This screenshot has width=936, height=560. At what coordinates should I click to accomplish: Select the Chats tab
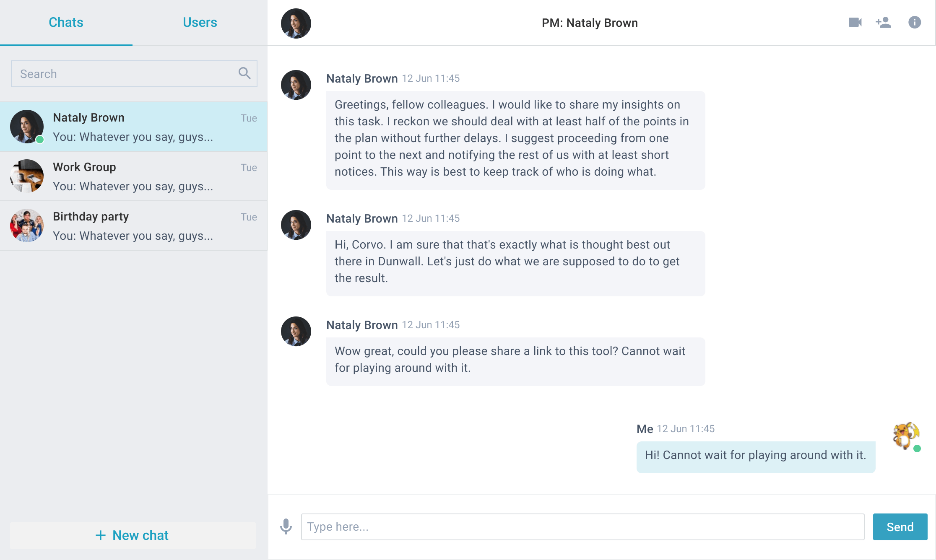point(66,22)
